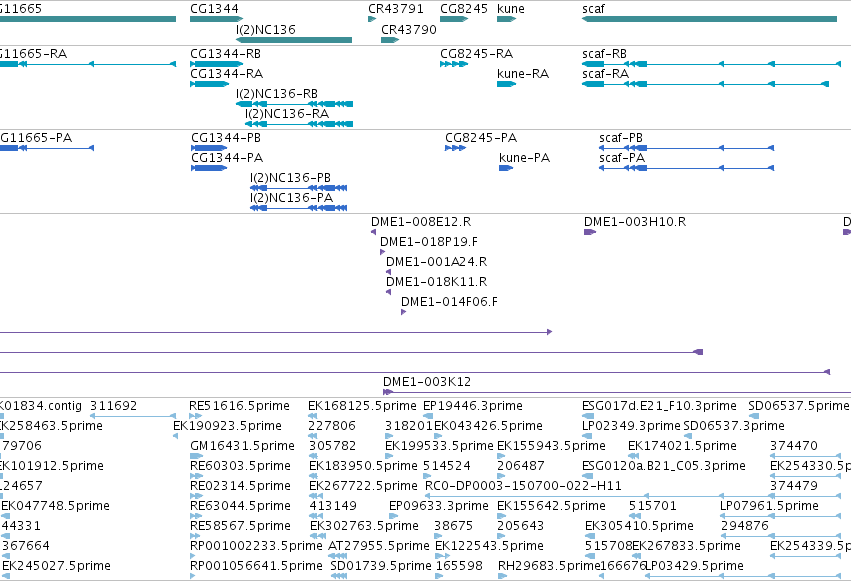851x581 pixels.
Task: Click EST RE02314.5prime
Action: (x=196, y=496)
